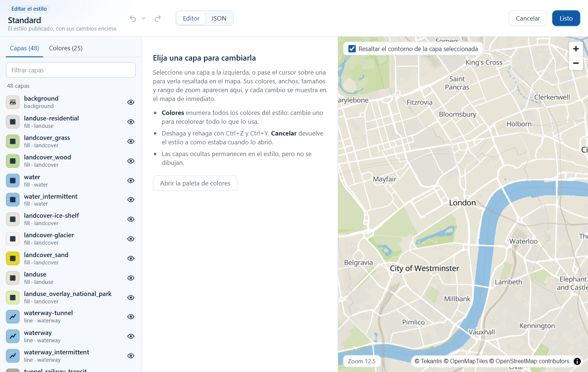Click the landcover_grass green swatch
This screenshot has height=372, width=588.
click(13, 141)
